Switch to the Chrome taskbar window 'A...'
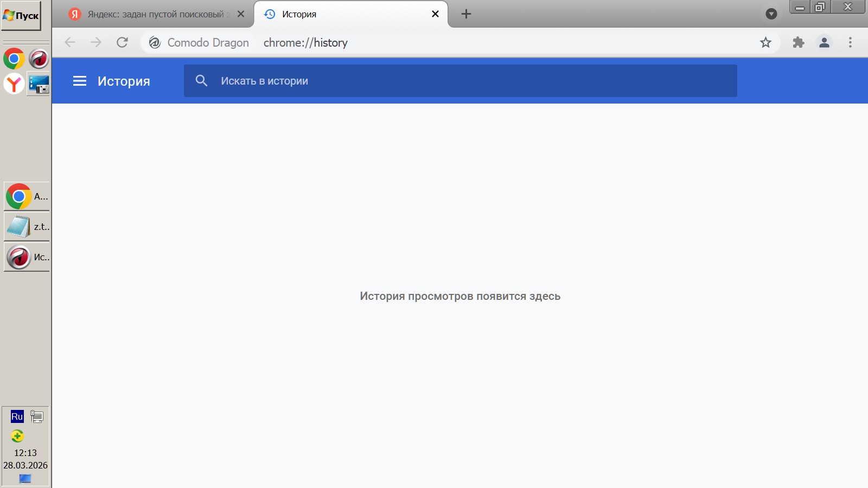The width and height of the screenshot is (868, 488). tap(27, 196)
